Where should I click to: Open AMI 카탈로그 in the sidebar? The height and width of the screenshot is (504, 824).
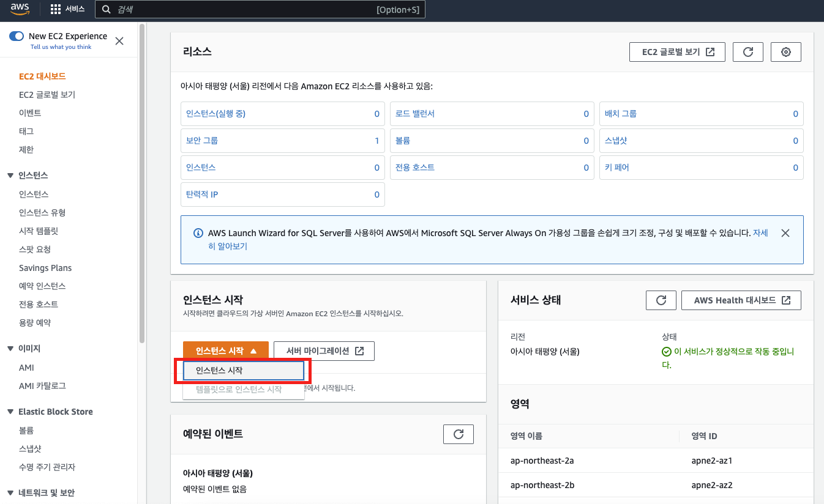coord(42,386)
